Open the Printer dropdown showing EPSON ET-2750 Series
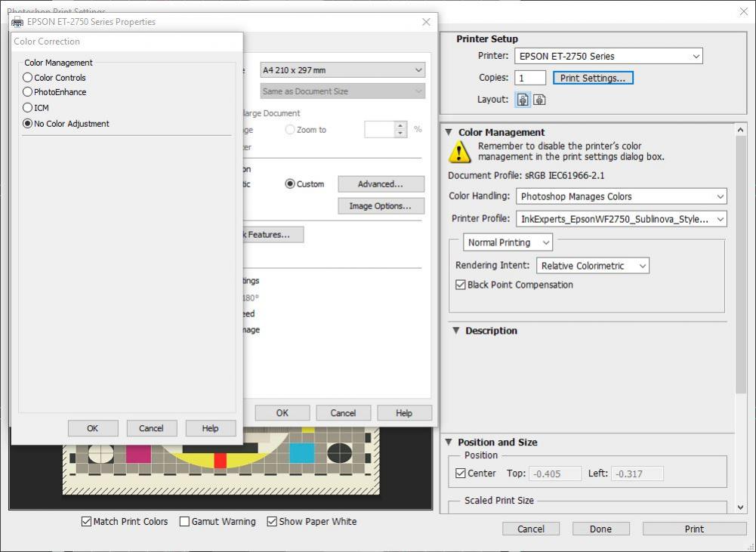The width and height of the screenshot is (756, 552). [x=609, y=57]
